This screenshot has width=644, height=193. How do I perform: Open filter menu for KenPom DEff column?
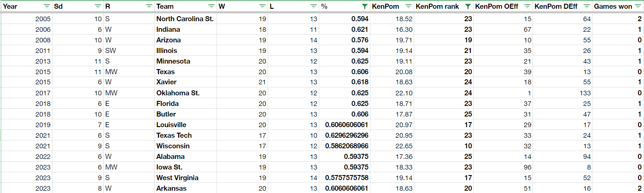[586, 6]
